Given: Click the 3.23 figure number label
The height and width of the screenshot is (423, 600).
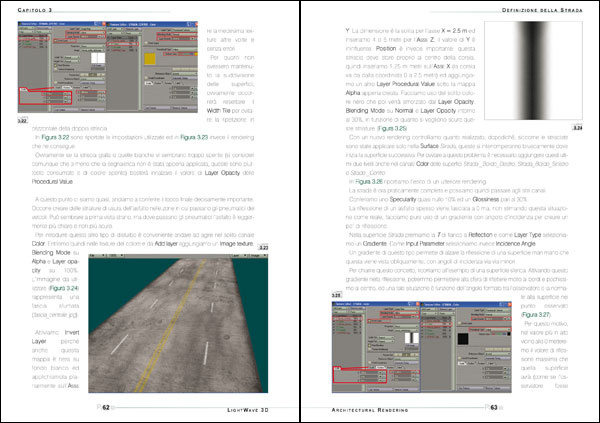Looking at the screenshot, I should coord(263,248).
